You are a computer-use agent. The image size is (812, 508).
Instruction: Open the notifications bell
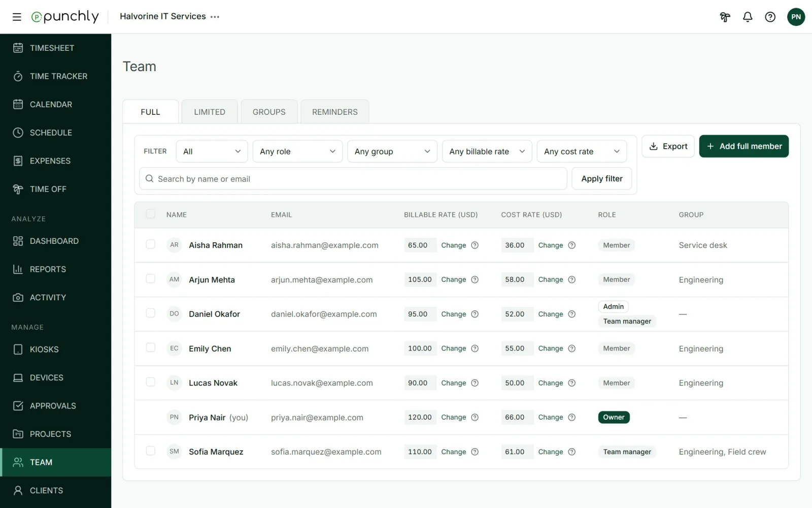coord(748,17)
